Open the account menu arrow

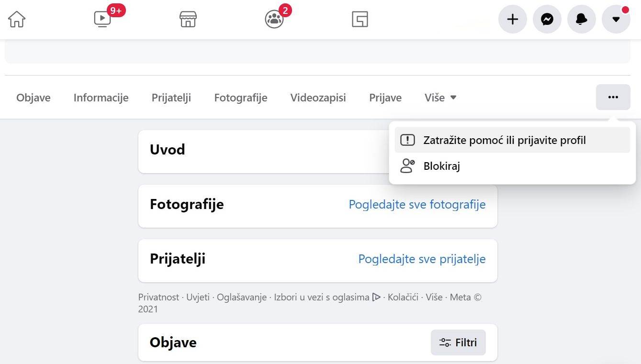pyautogui.click(x=616, y=19)
